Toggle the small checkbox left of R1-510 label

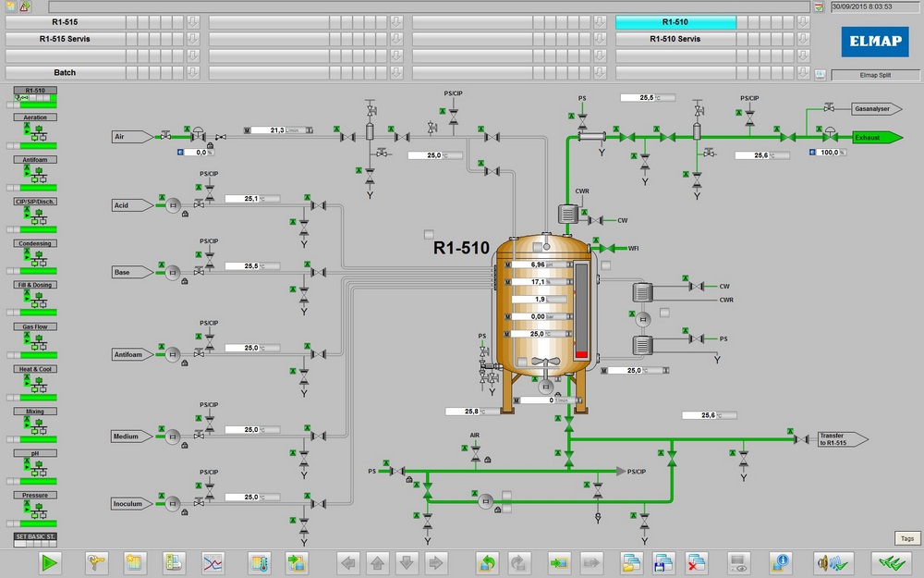[x=427, y=234]
